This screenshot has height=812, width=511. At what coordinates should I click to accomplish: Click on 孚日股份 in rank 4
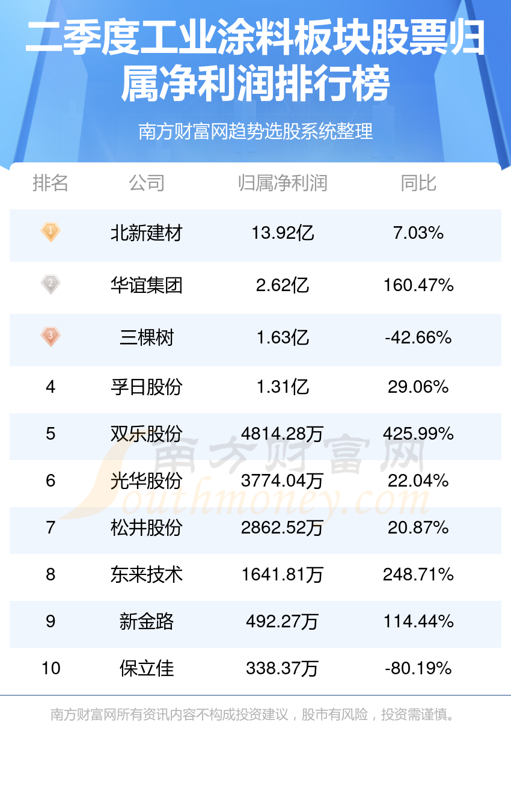coord(146,387)
